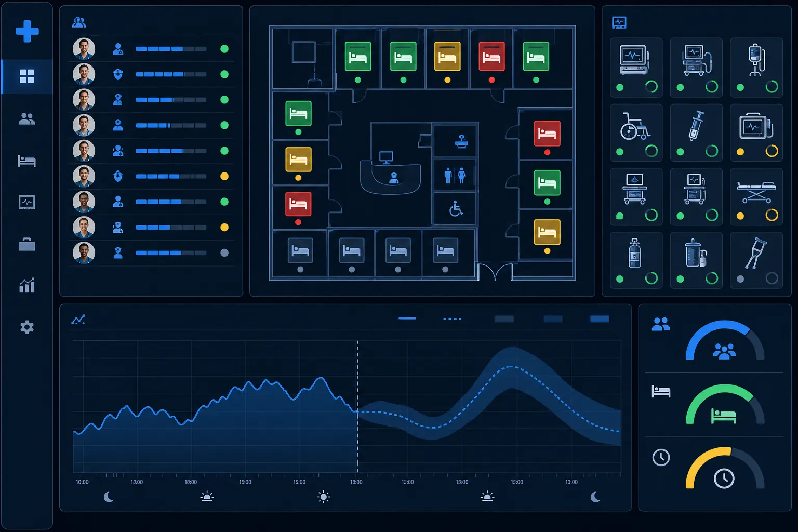
Task: Click the yellow progress ring on defibrillator card
Action: pos(772,151)
